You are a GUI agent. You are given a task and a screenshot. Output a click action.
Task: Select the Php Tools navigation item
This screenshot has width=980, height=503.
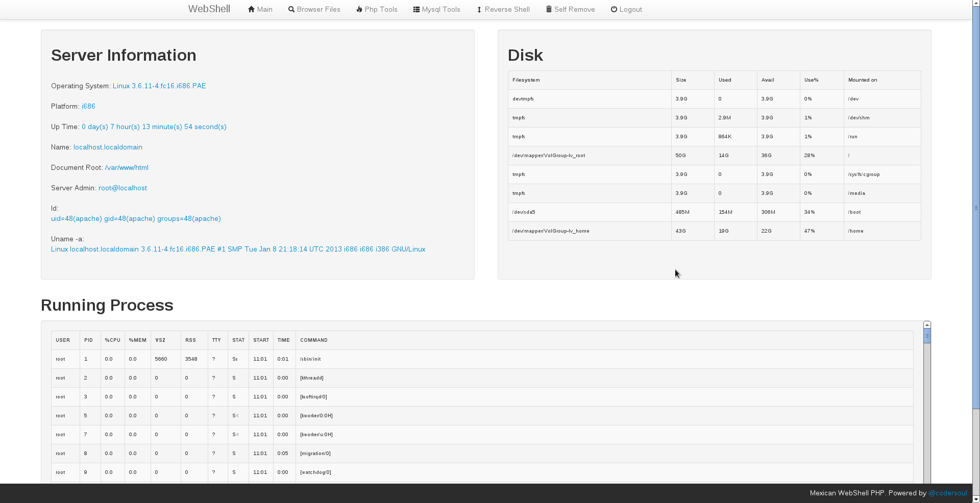click(x=381, y=9)
